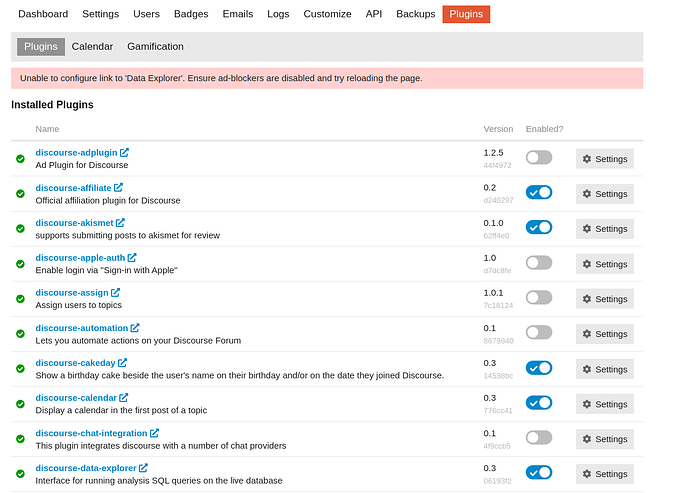Open the API admin tab
Image resolution: width=690 pixels, height=493 pixels.
(x=374, y=14)
